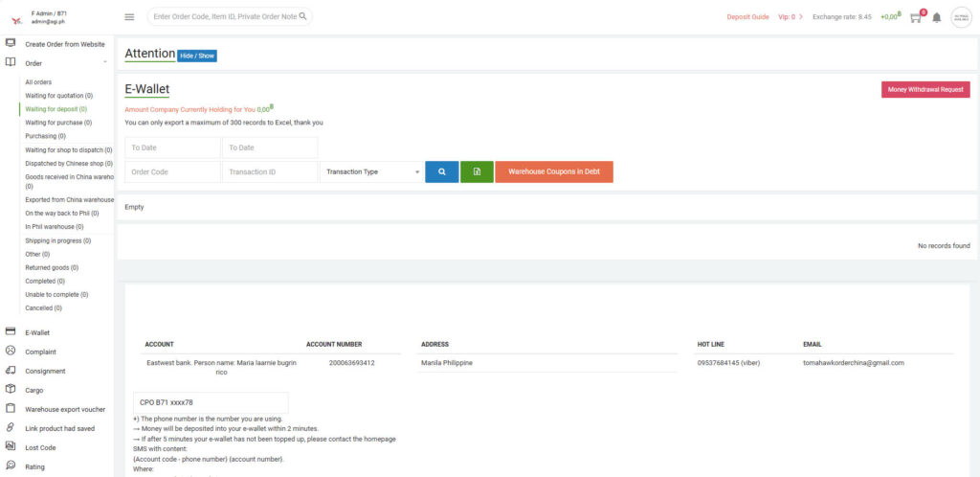Image resolution: width=980 pixels, height=477 pixels.
Task: Open the hamburger menu icon
Action: point(129,17)
